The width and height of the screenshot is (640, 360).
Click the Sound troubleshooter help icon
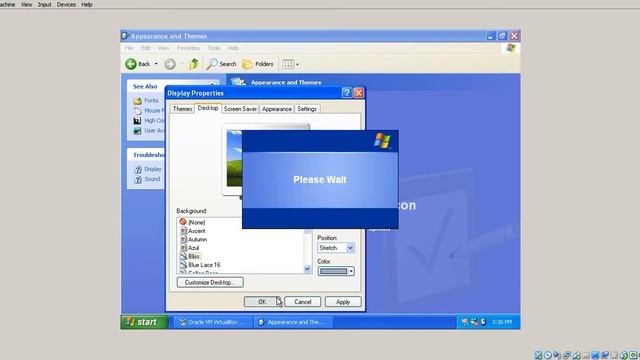[x=138, y=179]
